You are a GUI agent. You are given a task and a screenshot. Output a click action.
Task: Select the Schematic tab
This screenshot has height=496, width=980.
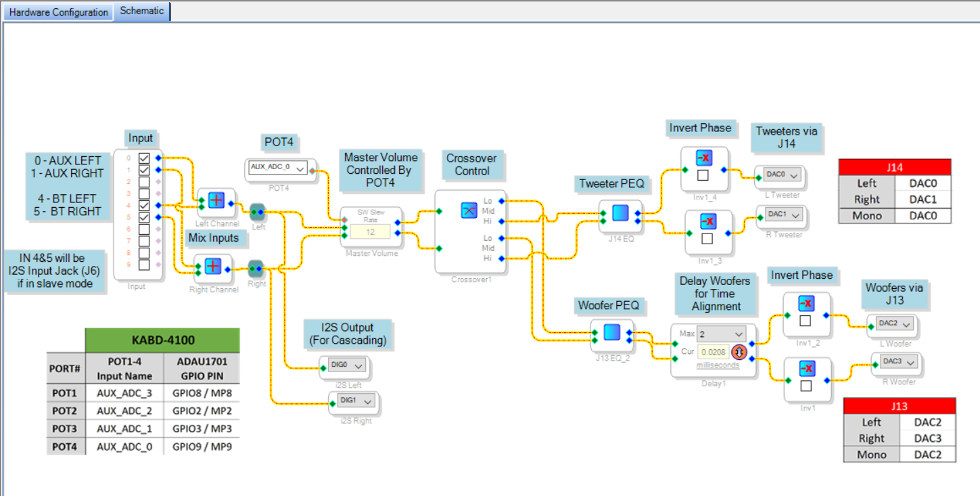tap(142, 11)
